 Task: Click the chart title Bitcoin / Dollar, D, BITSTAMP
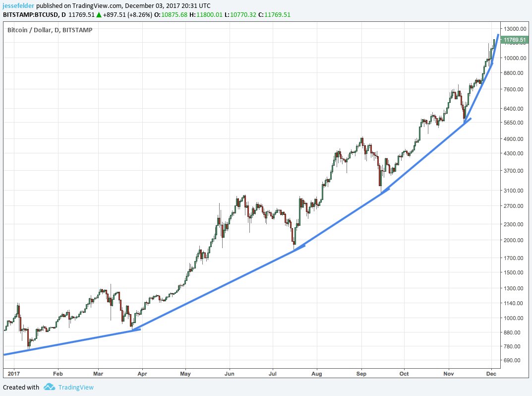pyautogui.click(x=50, y=30)
